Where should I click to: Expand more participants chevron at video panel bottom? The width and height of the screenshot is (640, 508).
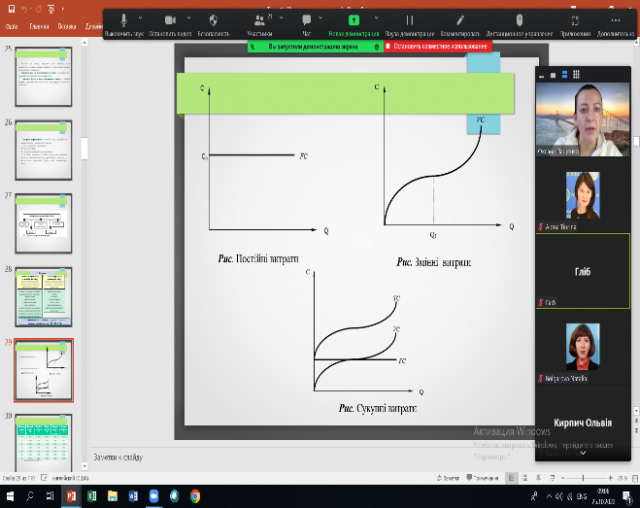[x=583, y=453]
